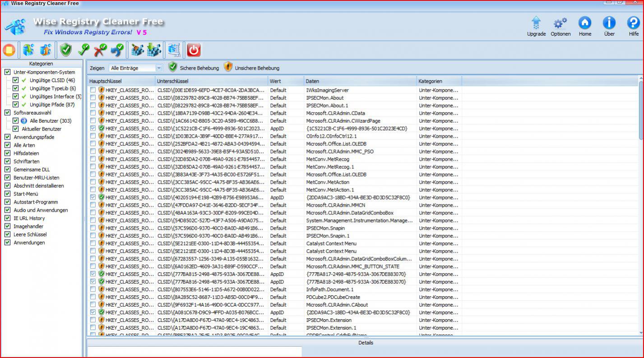This screenshot has width=644, height=358.
Task: Open Hilfe question mark icon
Action: tap(634, 26)
